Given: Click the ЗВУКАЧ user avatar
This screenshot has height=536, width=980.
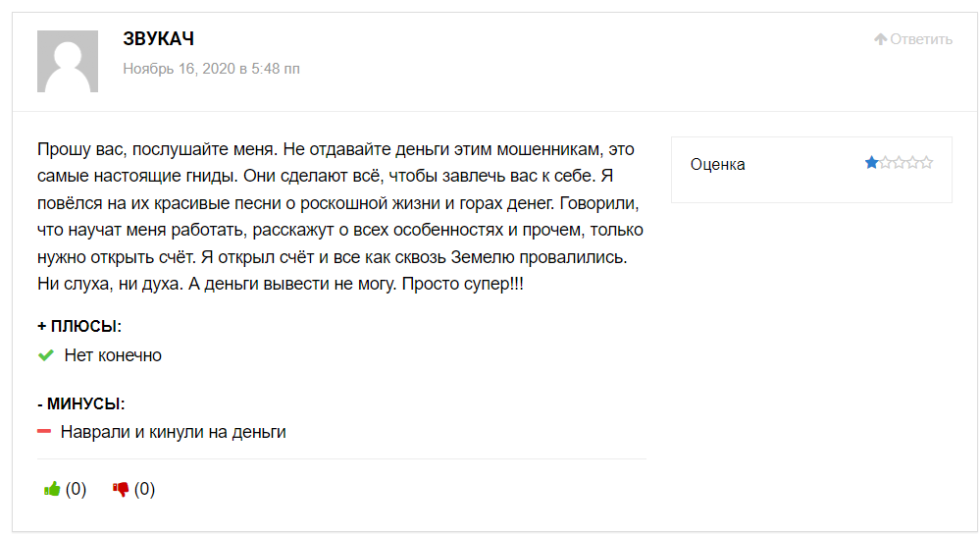Looking at the screenshot, I should tap(68, 61).
